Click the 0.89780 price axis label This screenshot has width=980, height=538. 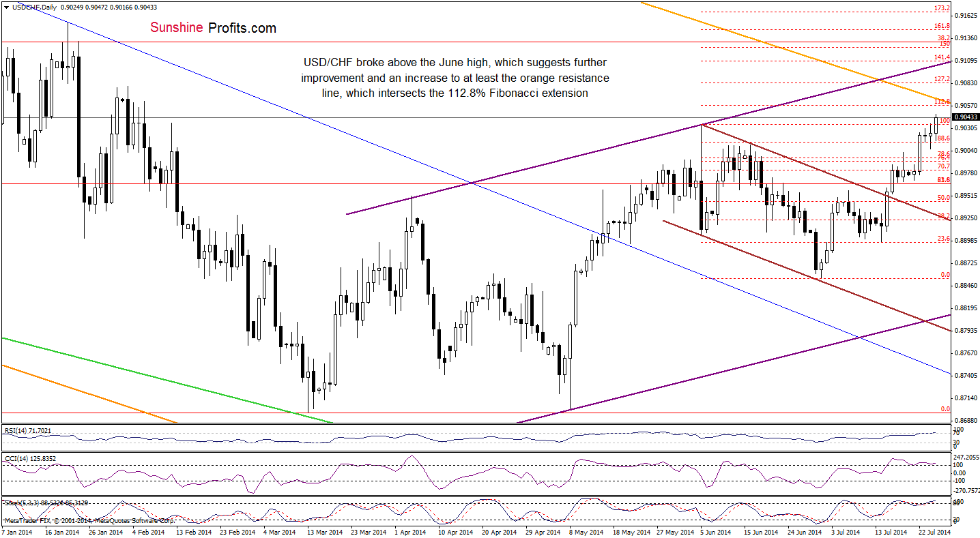pyautogui.click(x=966, y=173)
